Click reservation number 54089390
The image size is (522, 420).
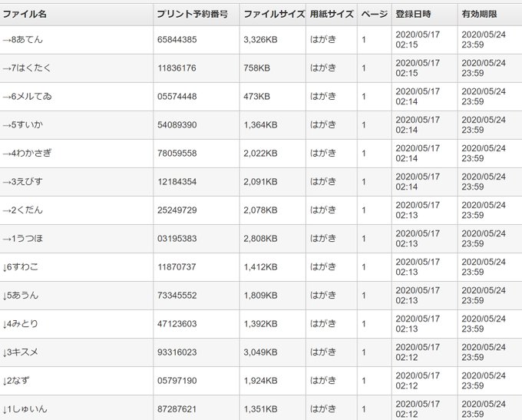177,125
